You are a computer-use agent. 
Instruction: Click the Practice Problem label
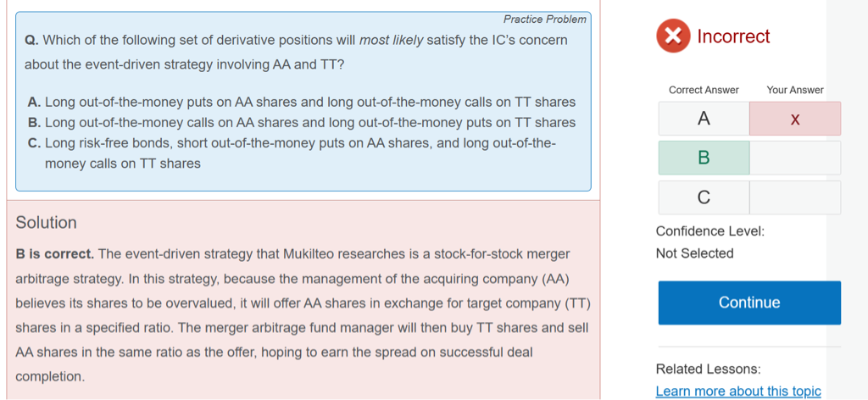(544, 19)
